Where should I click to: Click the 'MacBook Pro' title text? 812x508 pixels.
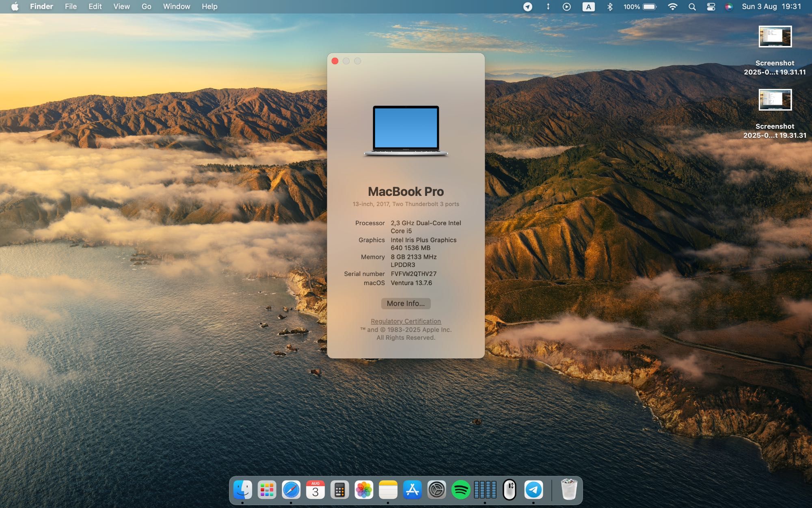tap(406, 191)
